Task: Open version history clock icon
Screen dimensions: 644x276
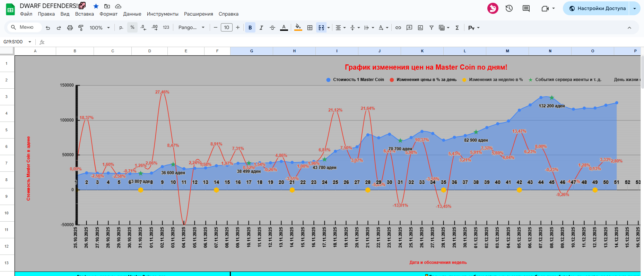Action: tap(509, 8)
